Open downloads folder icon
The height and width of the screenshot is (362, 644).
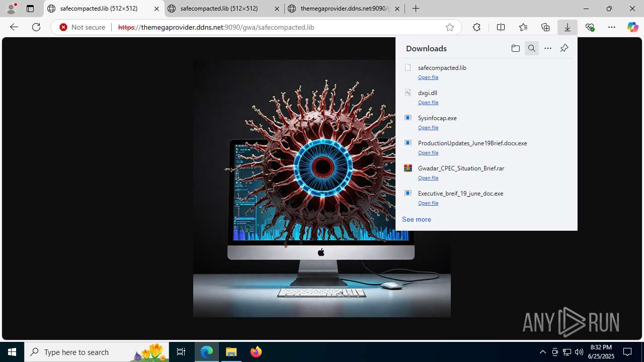pos(515,48)
